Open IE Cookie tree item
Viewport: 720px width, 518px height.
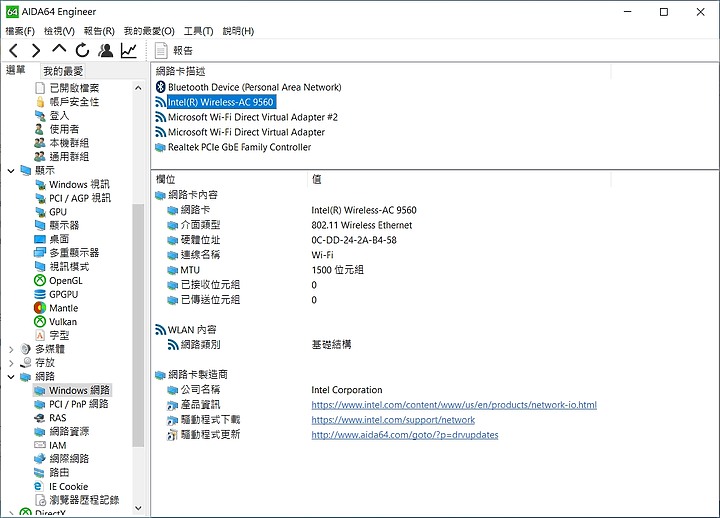(62, 486)
